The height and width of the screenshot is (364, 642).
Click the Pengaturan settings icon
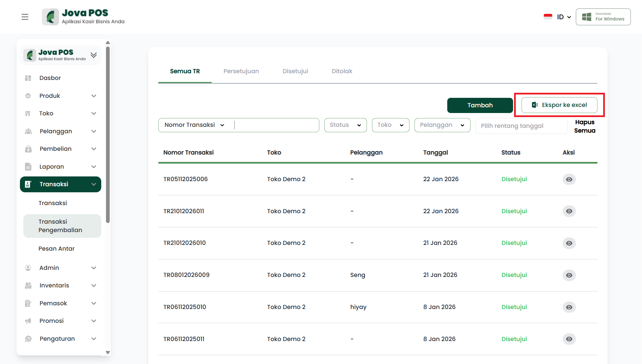pos(28,339)
